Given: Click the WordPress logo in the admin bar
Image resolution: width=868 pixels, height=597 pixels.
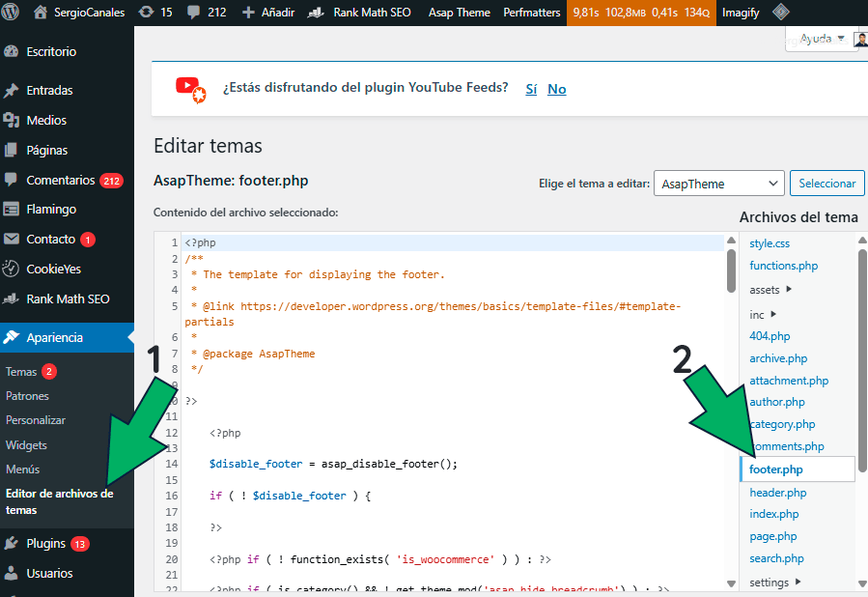Looking at the screenshot, I should click(x=12, y=13).
